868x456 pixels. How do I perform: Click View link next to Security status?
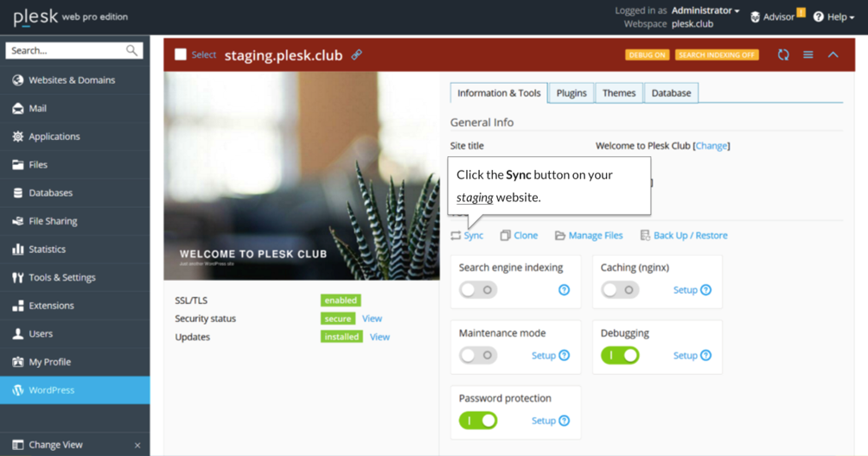tap(372, 319)
